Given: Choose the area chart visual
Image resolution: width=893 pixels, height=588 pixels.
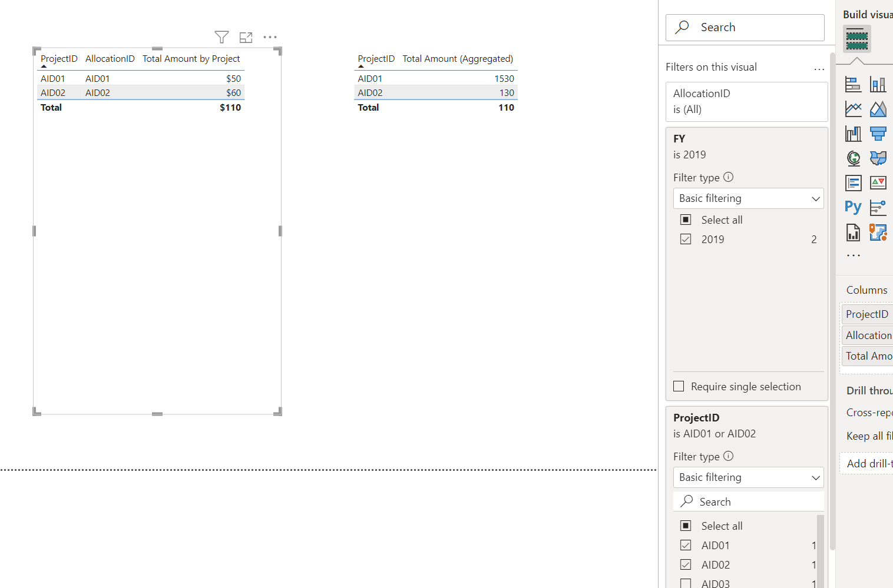Looking at the screenshot, I should tap(878, 109).
